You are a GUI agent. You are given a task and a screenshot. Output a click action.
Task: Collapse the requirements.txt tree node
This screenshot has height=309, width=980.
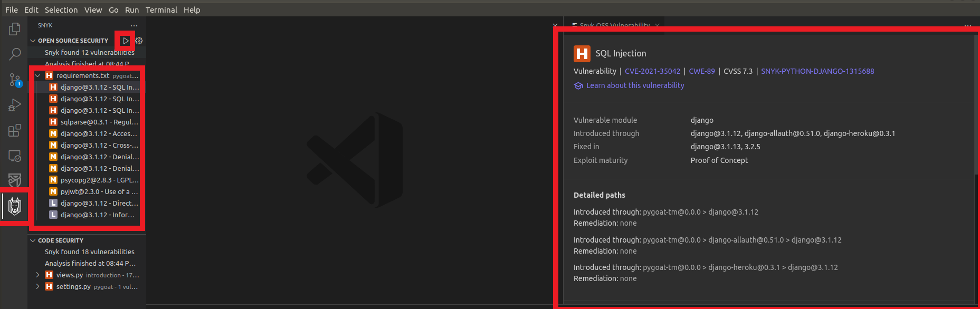coord(37,76)
